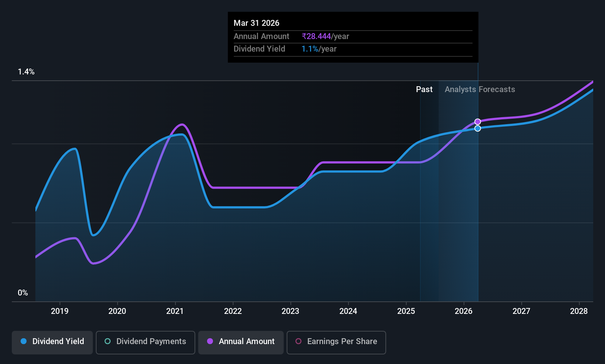Image resolution: width=605 pixels, height=364 pixels.
Task: Click the ₹28.444/year annual amount value
Action: click(x=325, y=36)
